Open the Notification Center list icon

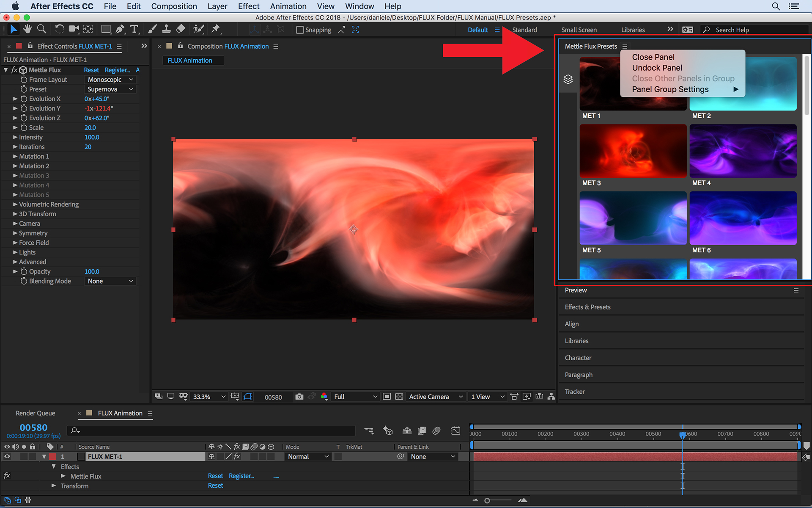click(794, 6)
